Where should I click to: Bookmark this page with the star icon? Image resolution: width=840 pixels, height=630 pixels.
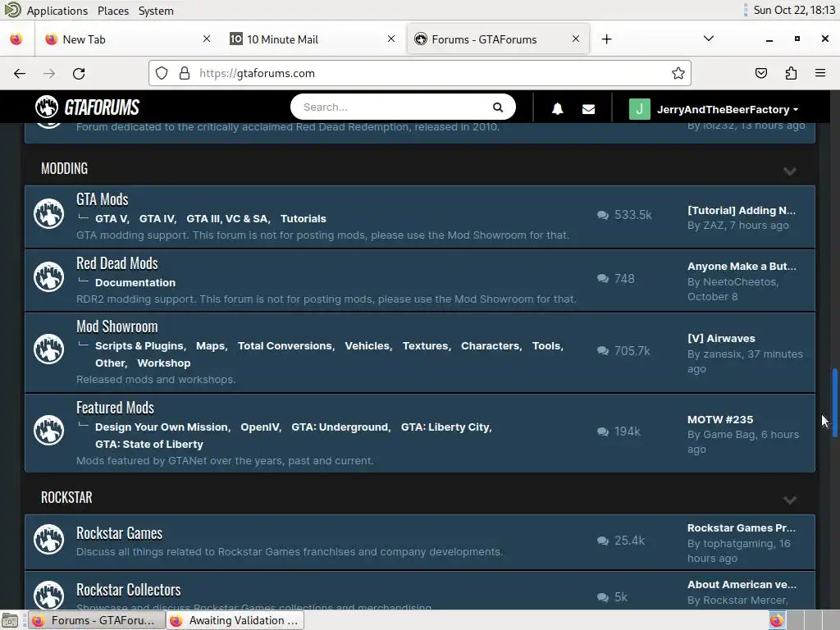(678, 73)
